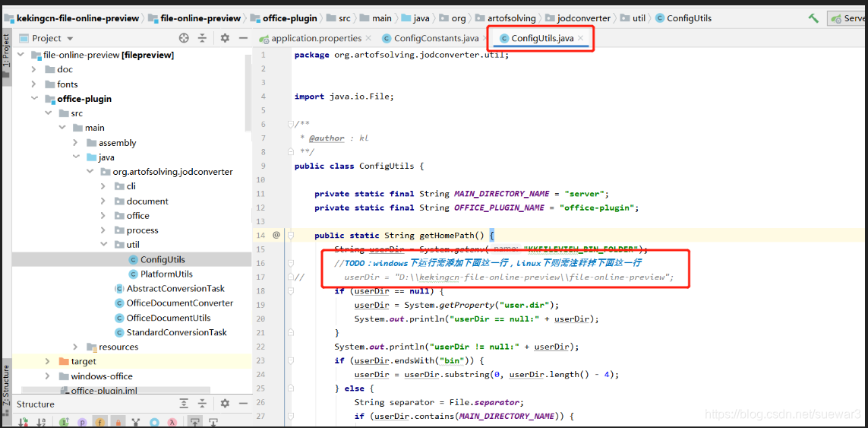Expand the target folder
The image size is (868, 428).
coord(48,361)
